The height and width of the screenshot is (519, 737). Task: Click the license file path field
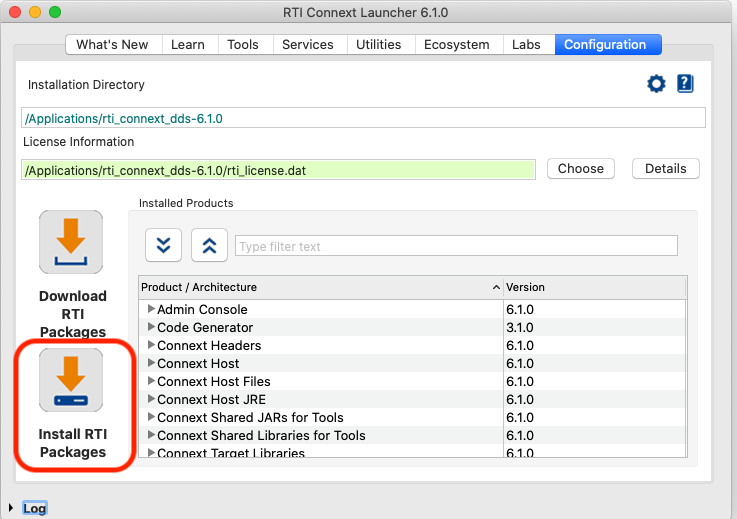[278, 170]
